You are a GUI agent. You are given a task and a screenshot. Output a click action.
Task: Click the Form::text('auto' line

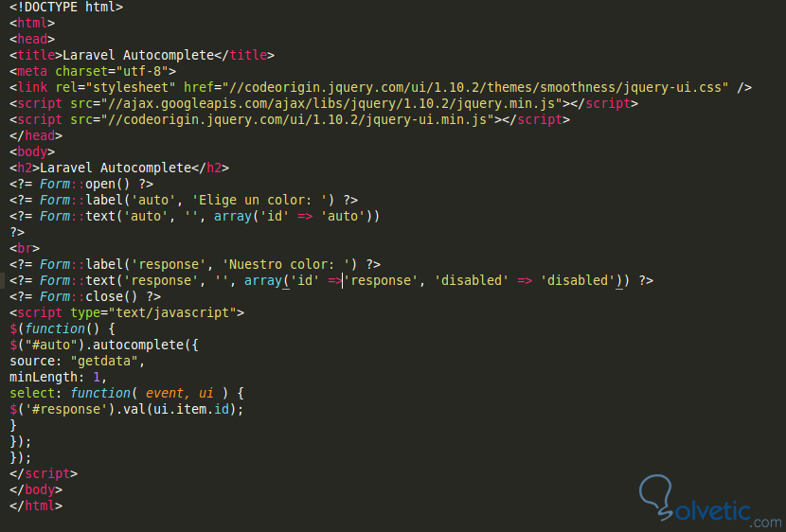click(194, 217)
